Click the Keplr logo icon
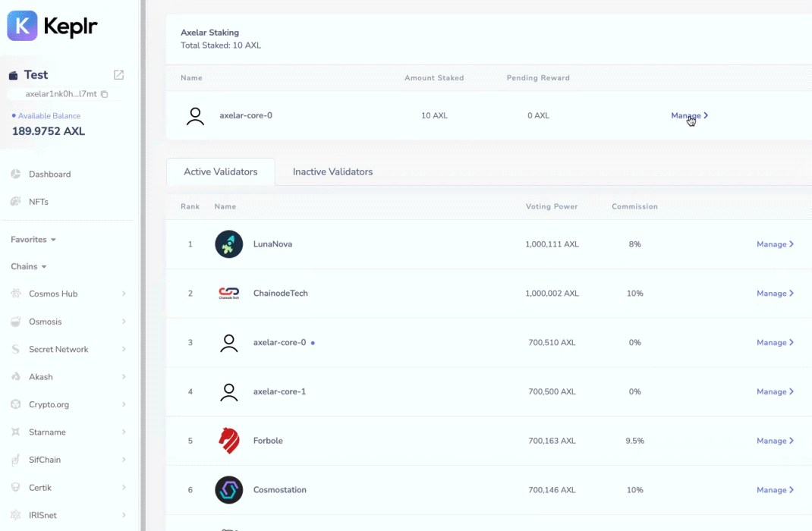This screenshot has height=531, width=812. pos(22,25)
